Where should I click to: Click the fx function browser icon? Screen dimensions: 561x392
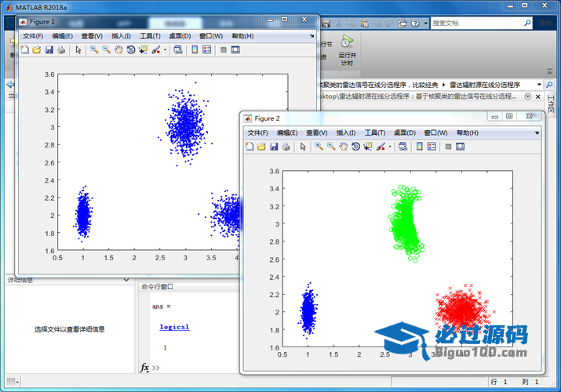(x=144, y=368)
